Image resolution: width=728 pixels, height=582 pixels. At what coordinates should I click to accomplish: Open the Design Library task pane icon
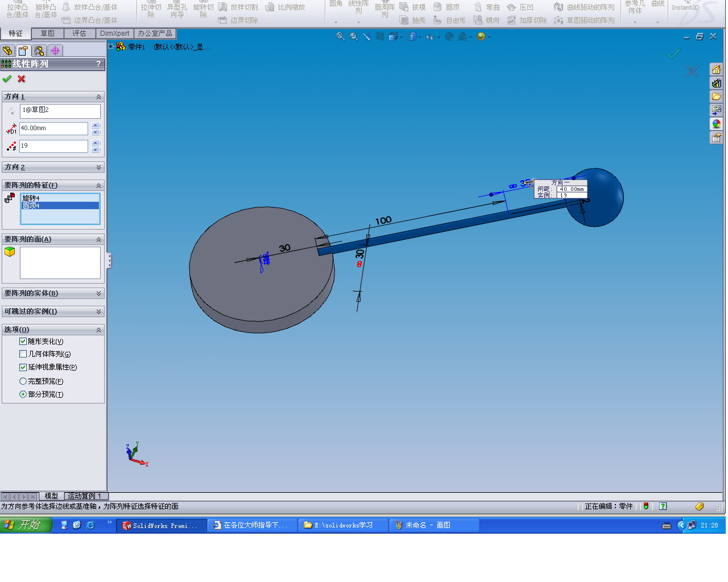pos(716,84)
